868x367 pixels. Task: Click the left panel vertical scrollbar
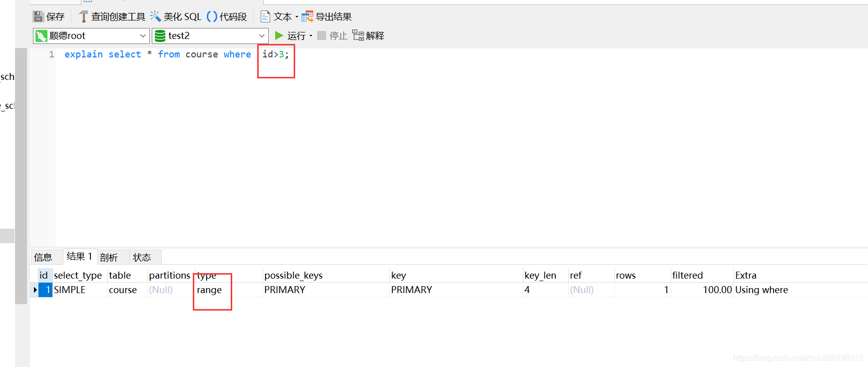[21, 176]
